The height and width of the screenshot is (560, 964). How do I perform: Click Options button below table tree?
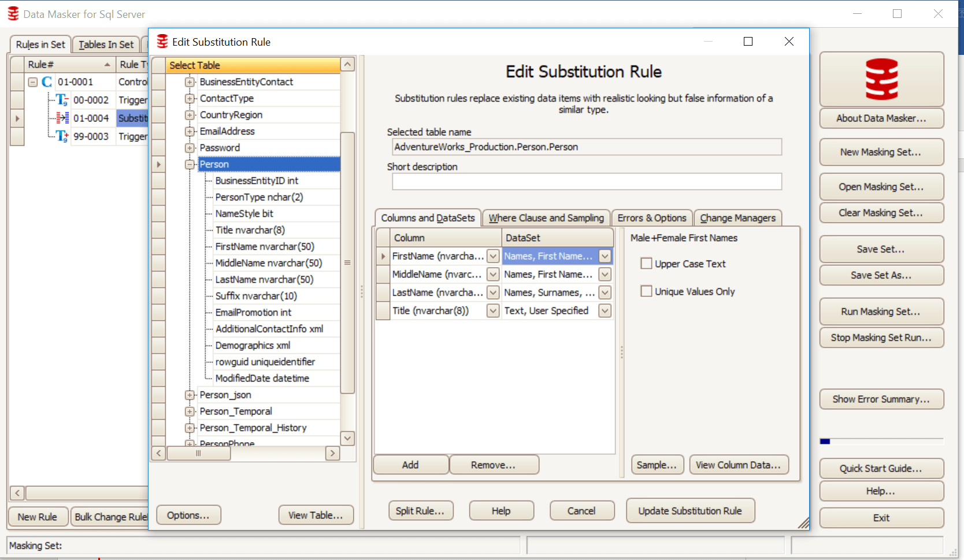coord(188,515)
